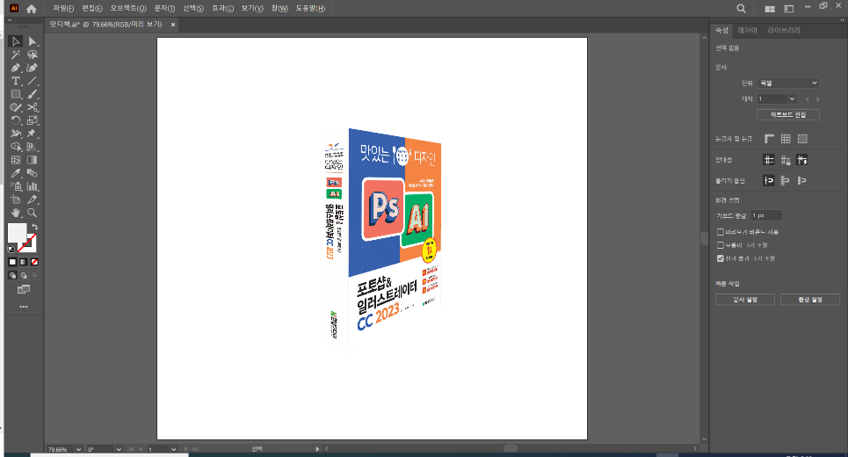Viewport: 848px width, 457px height.
Task: Select the Line Segment tool
Action: pos(32,81)
